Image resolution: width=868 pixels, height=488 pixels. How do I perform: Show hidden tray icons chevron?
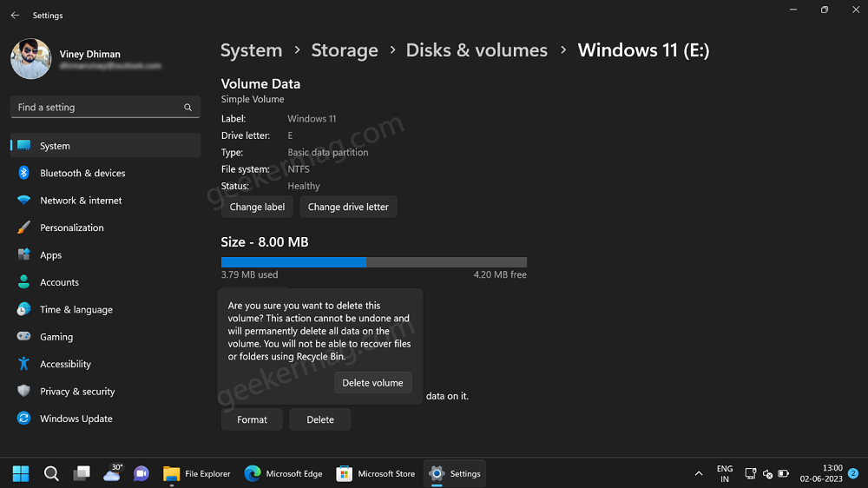point(699,473)
